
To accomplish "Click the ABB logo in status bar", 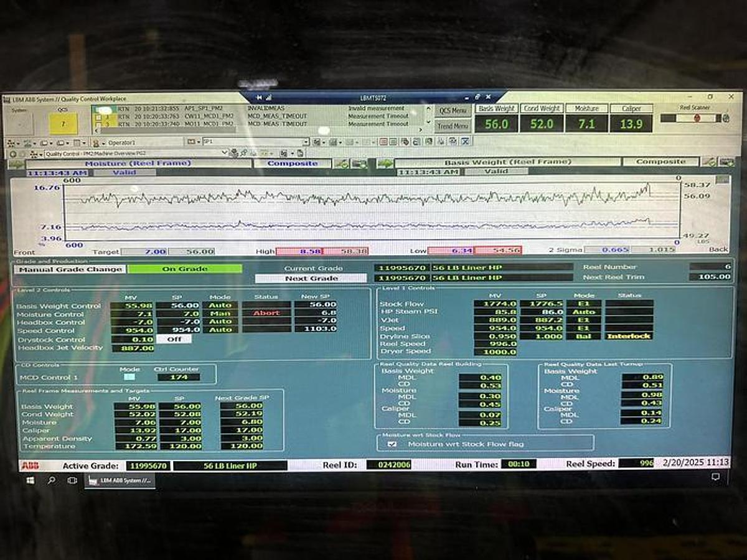I will [29, 465].
